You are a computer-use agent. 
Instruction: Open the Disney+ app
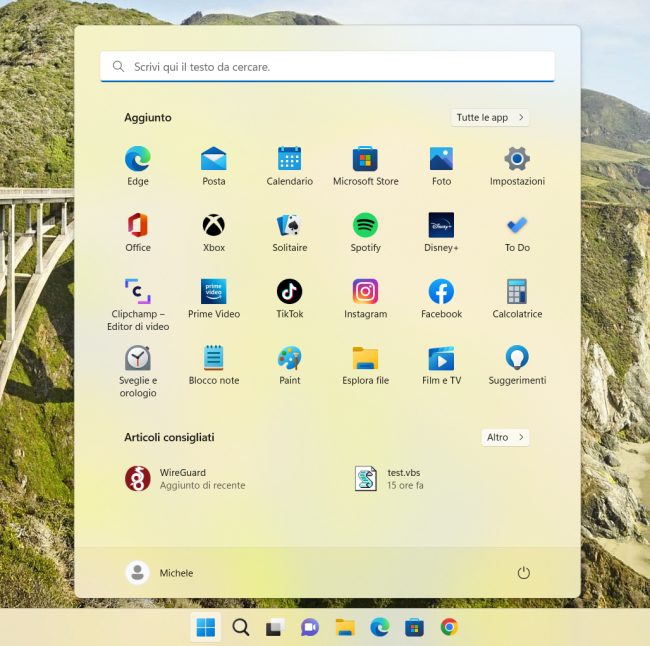[441, 232]
